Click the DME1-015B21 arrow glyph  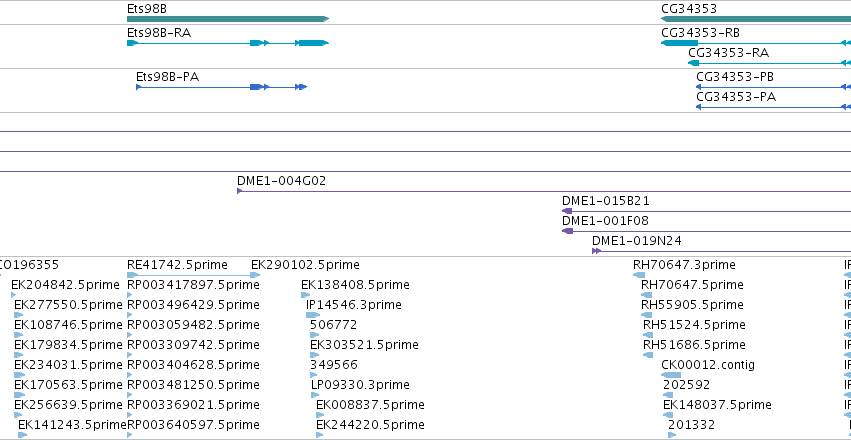pos(567,211)
